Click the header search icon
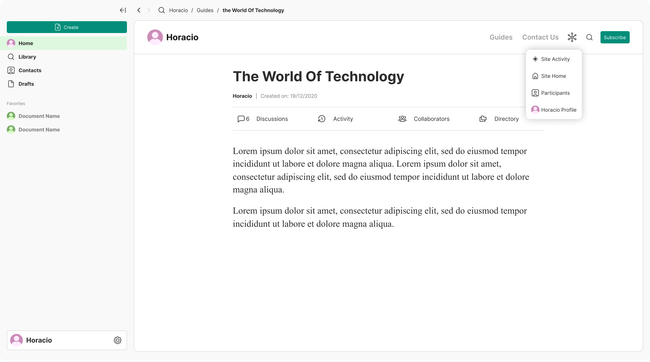Screen dimensions: 650x362 click(589, 37)
